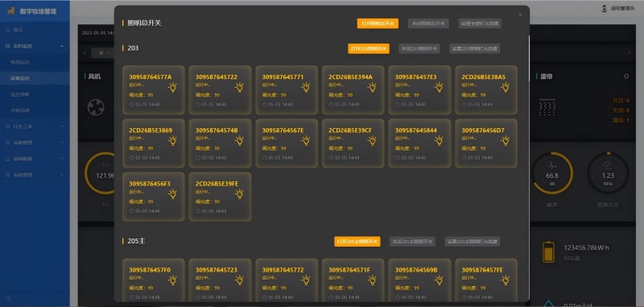Click the logo icon beside 数字牧场管理
The width and height of the screenshot is (644, 307).
(x=10, y=10)
